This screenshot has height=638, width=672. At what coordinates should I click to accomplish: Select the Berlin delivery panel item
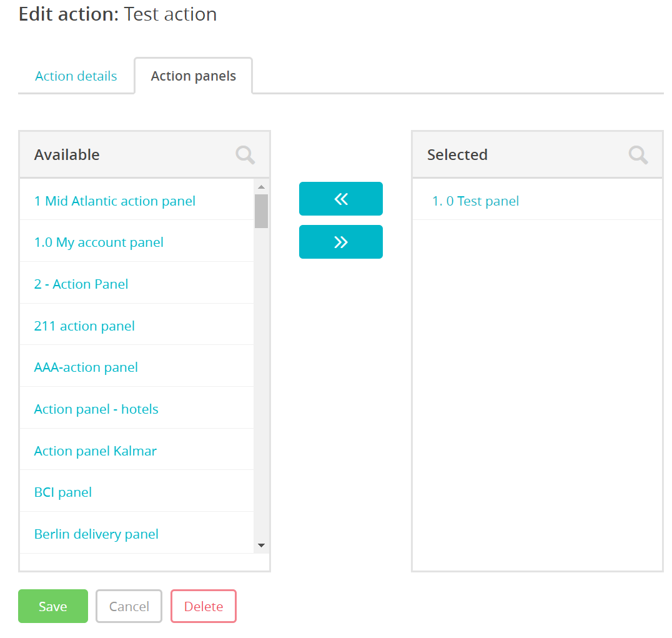96,534
